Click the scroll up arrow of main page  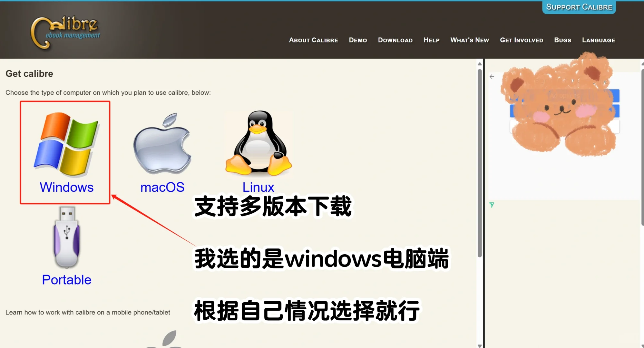click(480, 64)
